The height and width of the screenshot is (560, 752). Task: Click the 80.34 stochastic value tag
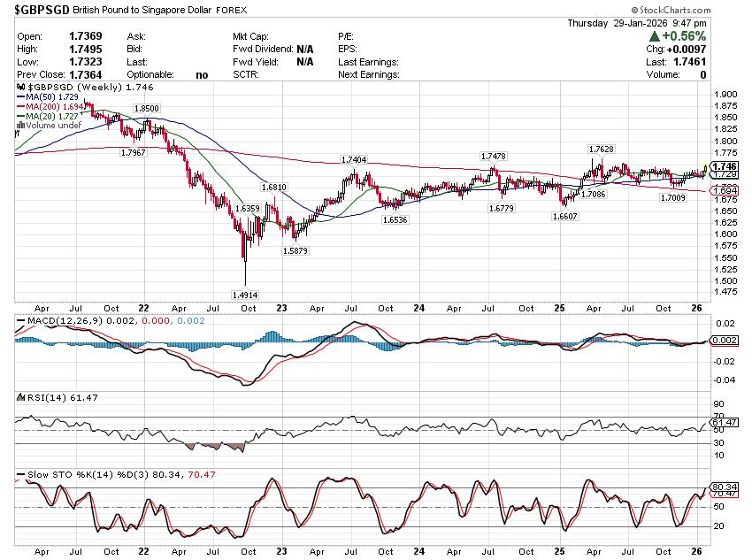tap(725, 487)
